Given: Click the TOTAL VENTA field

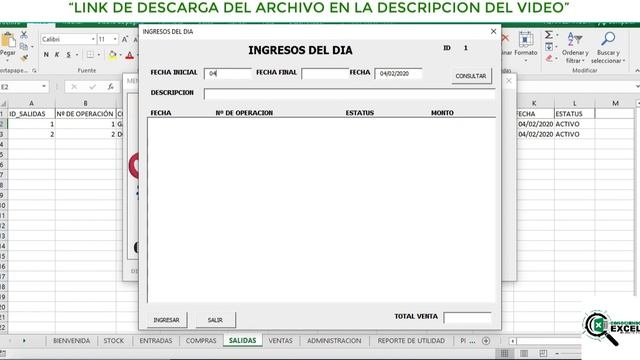Looking at the screenshot, I should tap(467, 318).
